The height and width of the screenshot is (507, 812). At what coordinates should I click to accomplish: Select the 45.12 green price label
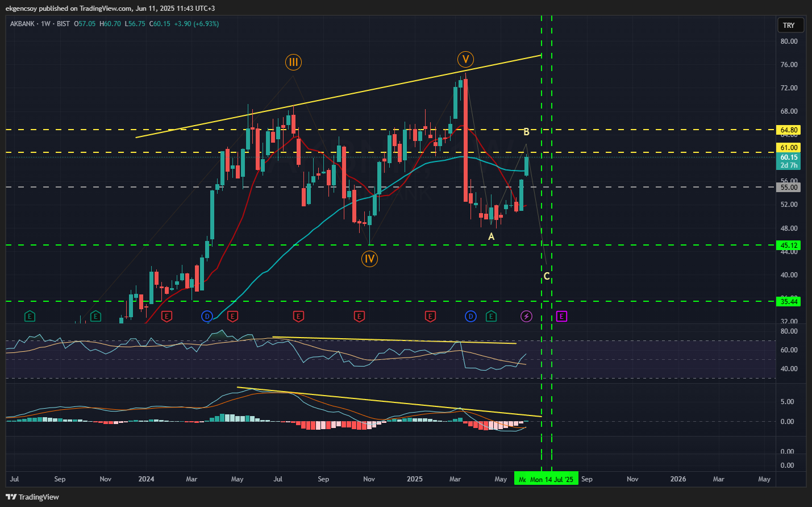(x=789, y=246)
